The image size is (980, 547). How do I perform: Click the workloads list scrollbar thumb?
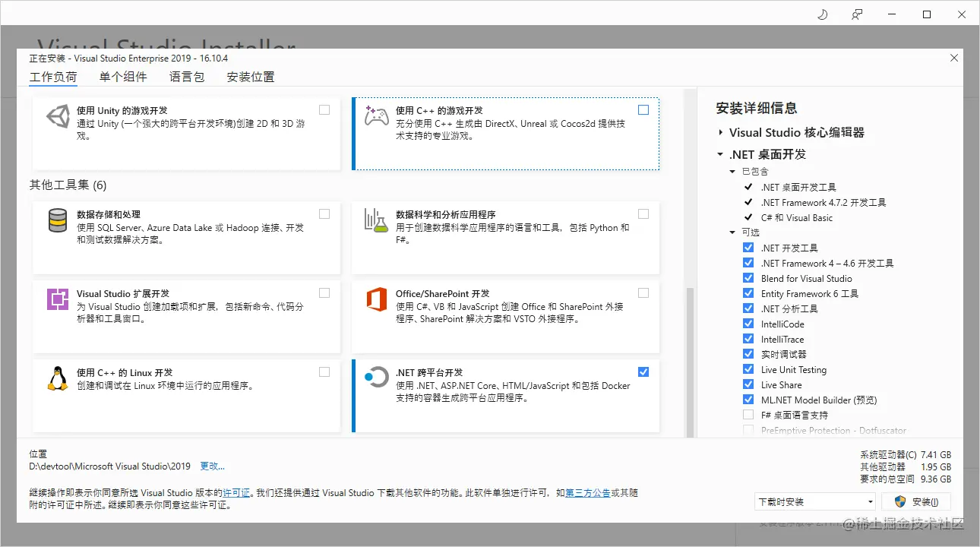tap(691, 362)
